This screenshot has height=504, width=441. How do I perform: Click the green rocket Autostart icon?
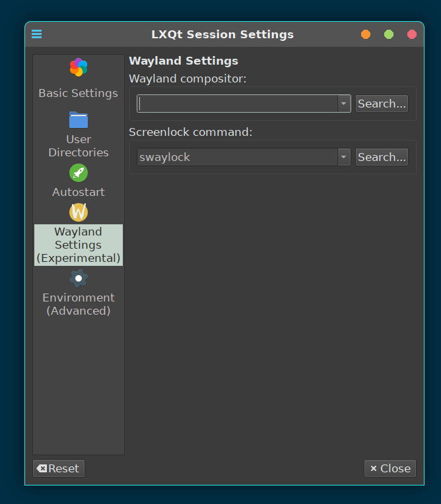pos(79,173)
